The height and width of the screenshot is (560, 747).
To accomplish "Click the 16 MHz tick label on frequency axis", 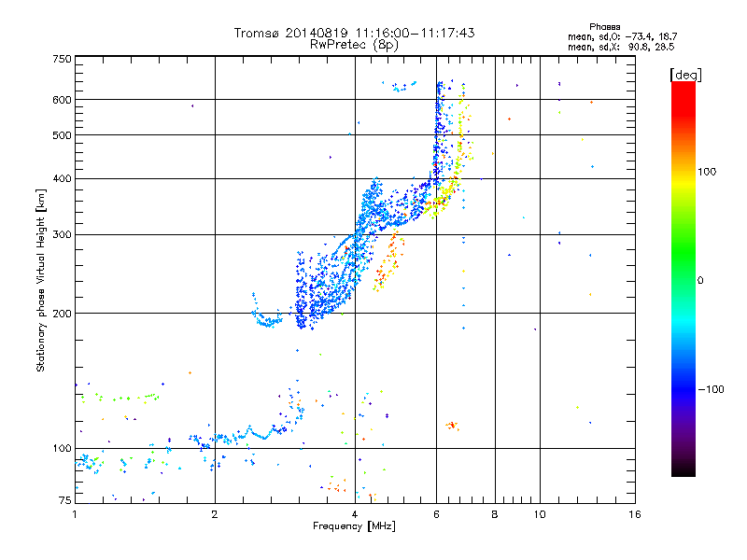I will click(635, 514).
